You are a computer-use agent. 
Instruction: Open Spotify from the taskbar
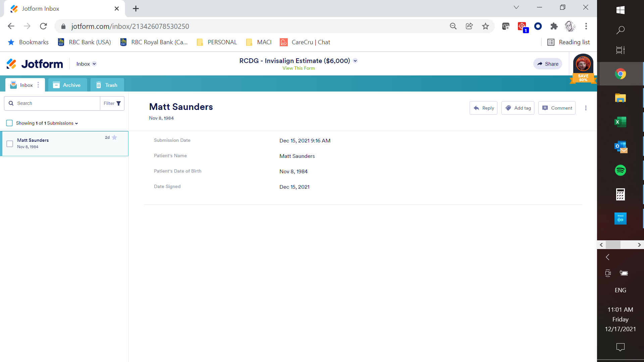pos(621,170)
